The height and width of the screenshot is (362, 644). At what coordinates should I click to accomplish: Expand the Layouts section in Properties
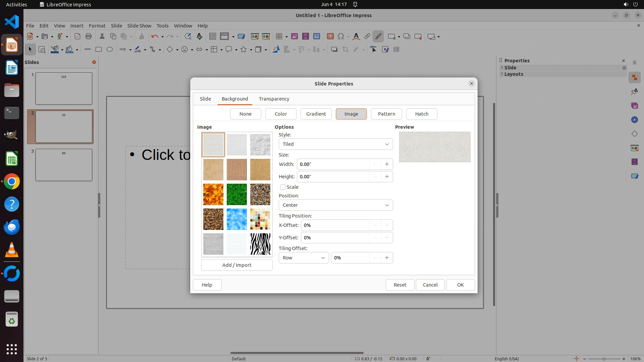[513, 74]
